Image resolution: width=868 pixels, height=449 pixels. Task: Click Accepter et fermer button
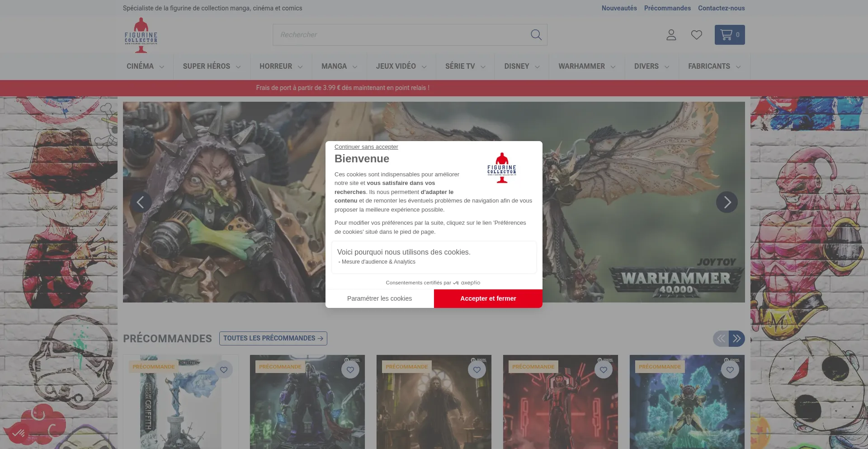488,298
